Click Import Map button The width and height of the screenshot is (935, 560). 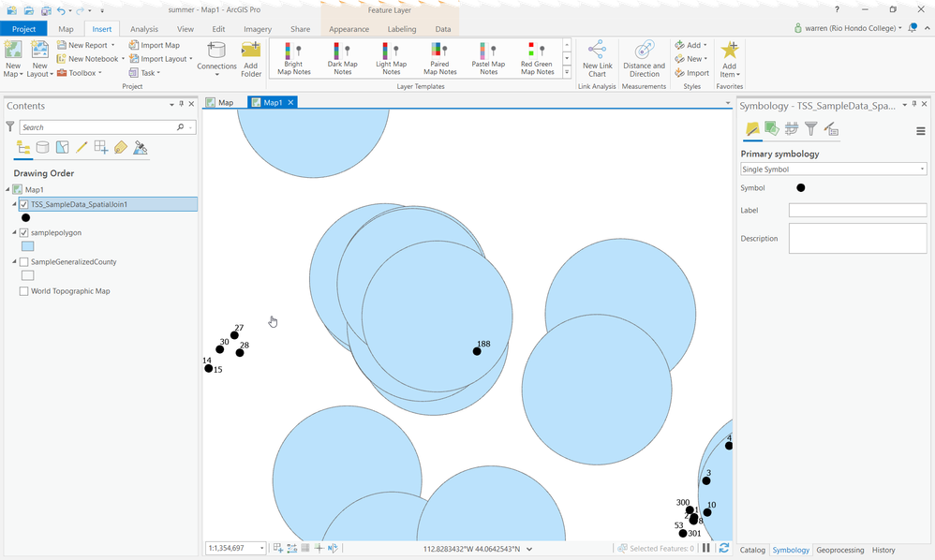pos(155,45)
